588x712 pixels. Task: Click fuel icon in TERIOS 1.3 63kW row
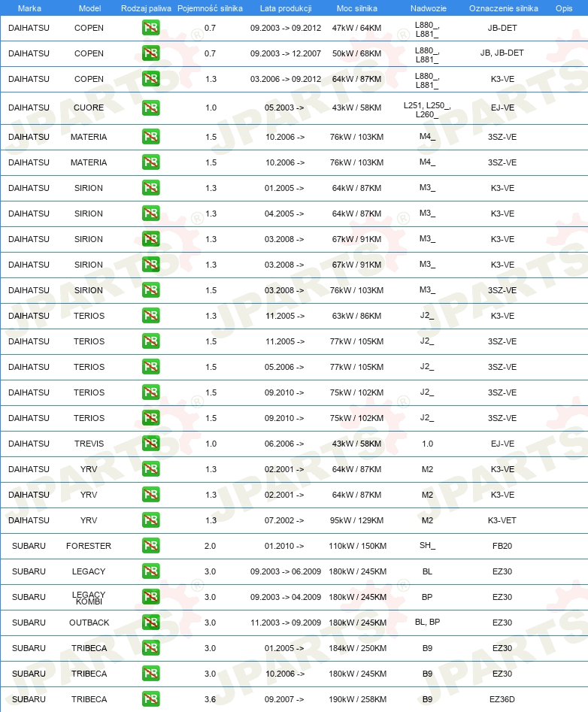[150, 315]
